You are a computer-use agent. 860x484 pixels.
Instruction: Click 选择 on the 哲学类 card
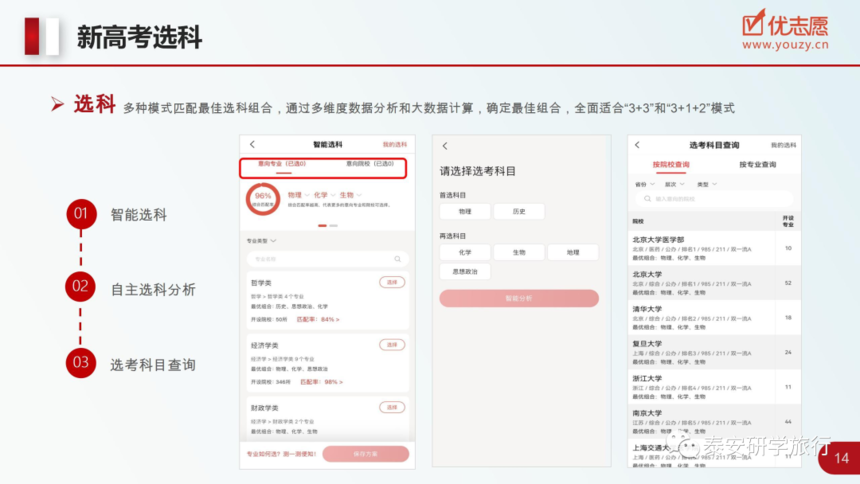pos(392,282)
